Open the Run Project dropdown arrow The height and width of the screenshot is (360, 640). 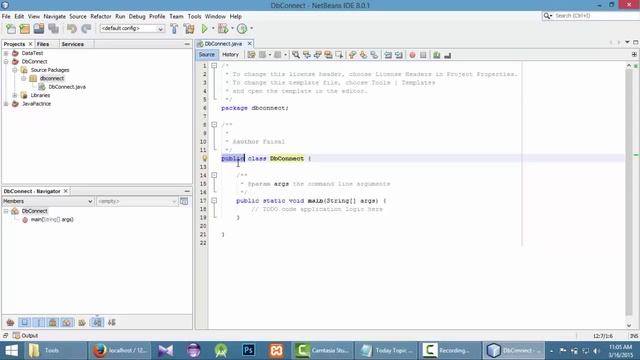pos(213,29)
